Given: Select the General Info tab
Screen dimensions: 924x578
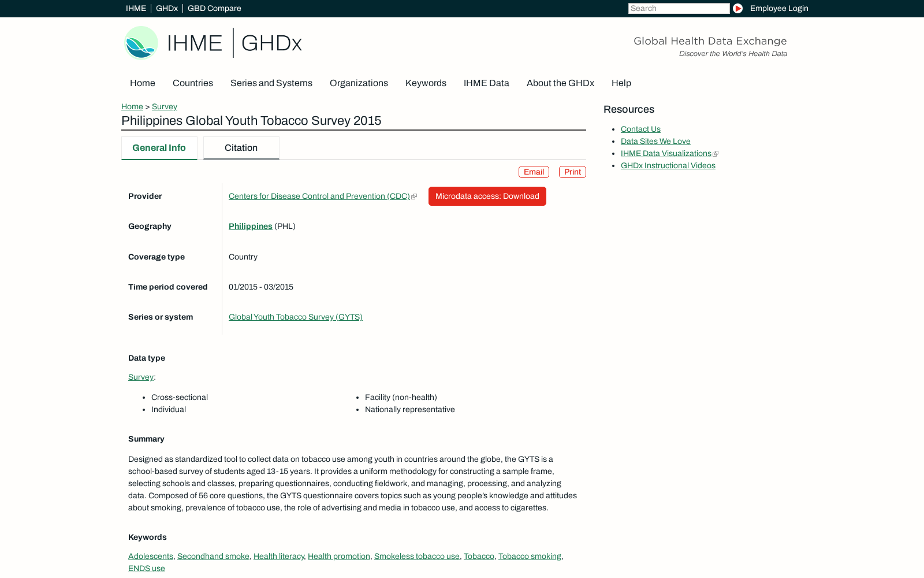Looking at the screenshot, I should [x=159, y=148].
